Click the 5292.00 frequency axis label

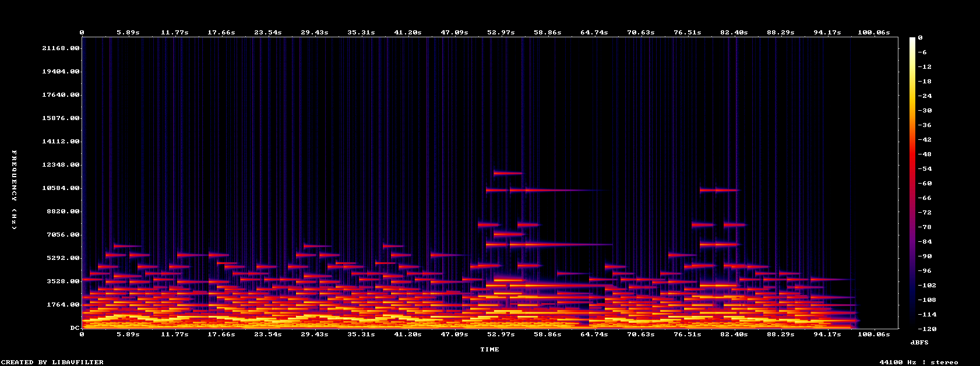pos(63,258)
